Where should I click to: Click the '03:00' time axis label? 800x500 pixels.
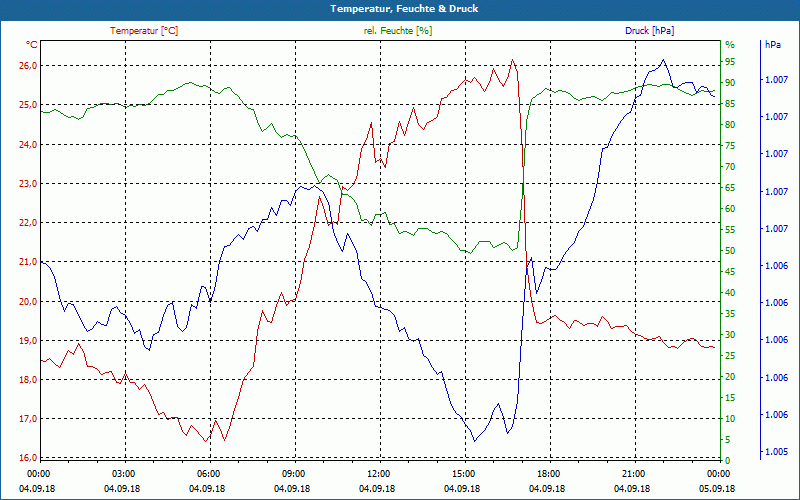click(x=123, y=474)
